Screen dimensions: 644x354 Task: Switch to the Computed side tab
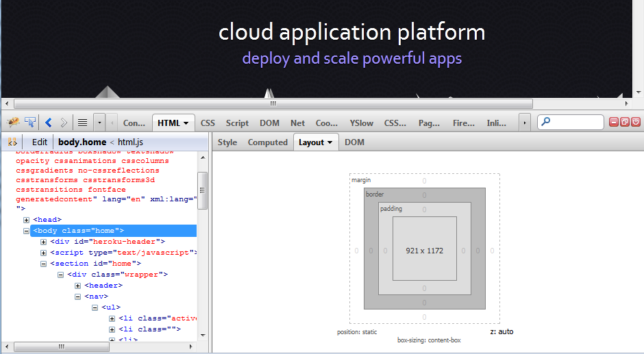pos(267,142)
